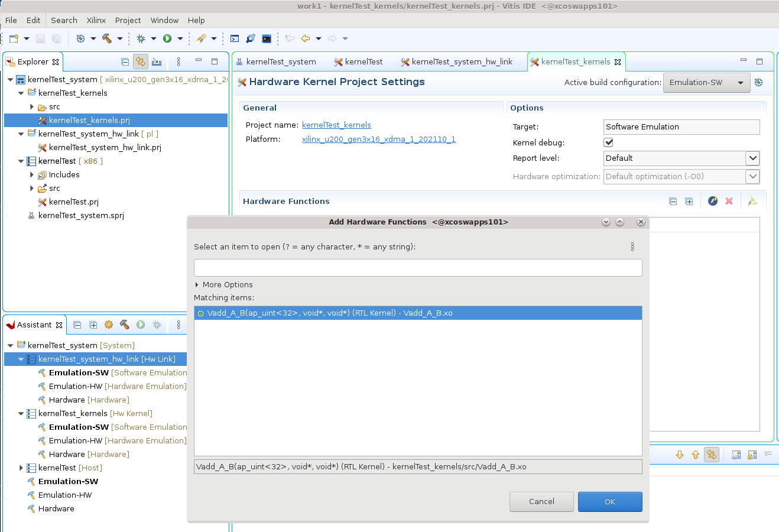The width and height of the screenshot is (779, 532).
Task: Click Remove hardware function red X icon
Action: pos(729,201)
